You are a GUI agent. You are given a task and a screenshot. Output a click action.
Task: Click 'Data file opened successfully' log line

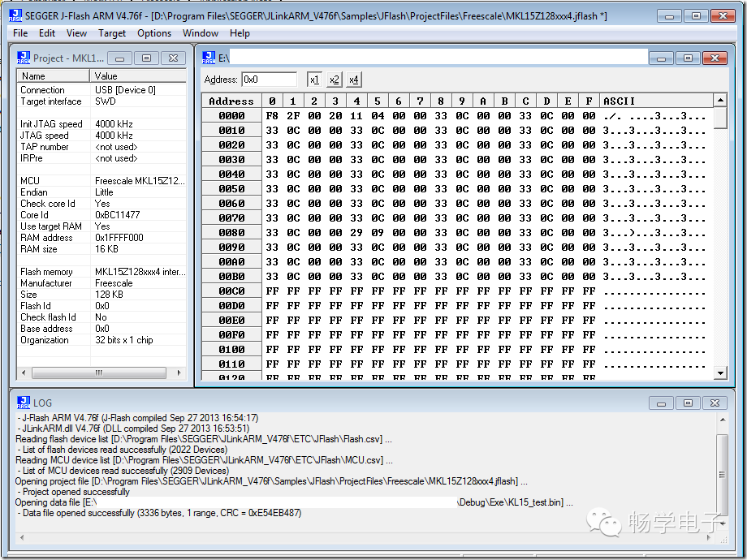point(158,513)
